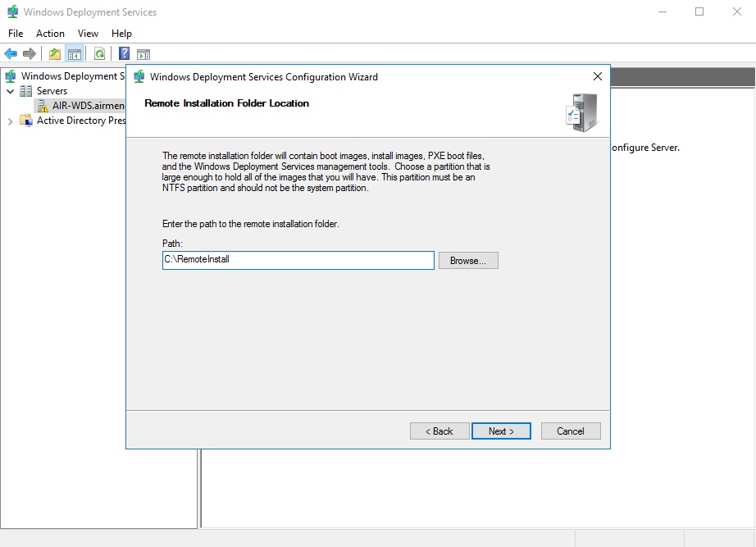
Task: Click the Refresh toolbar icon
Action: [99, 54]
